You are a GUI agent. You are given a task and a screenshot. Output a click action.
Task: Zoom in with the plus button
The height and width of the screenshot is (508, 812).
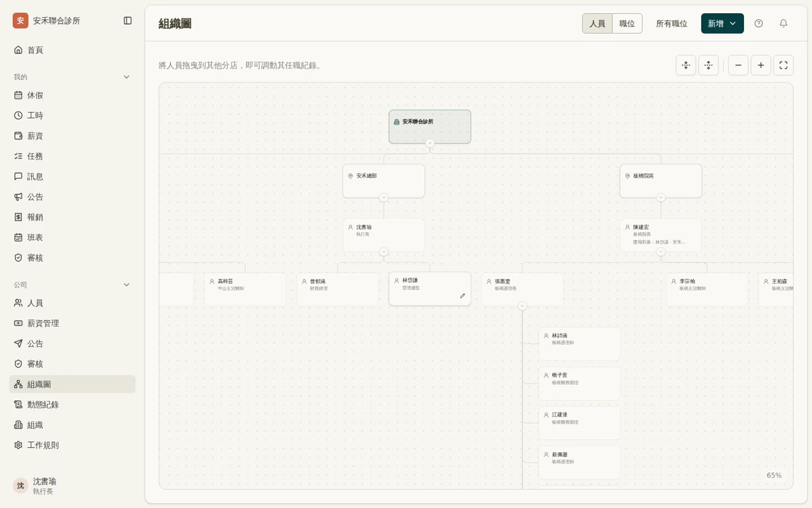coord(761,65)
